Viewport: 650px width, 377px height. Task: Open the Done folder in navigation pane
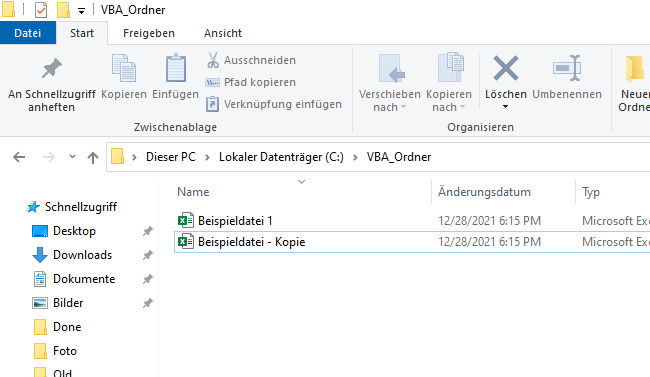67,327
